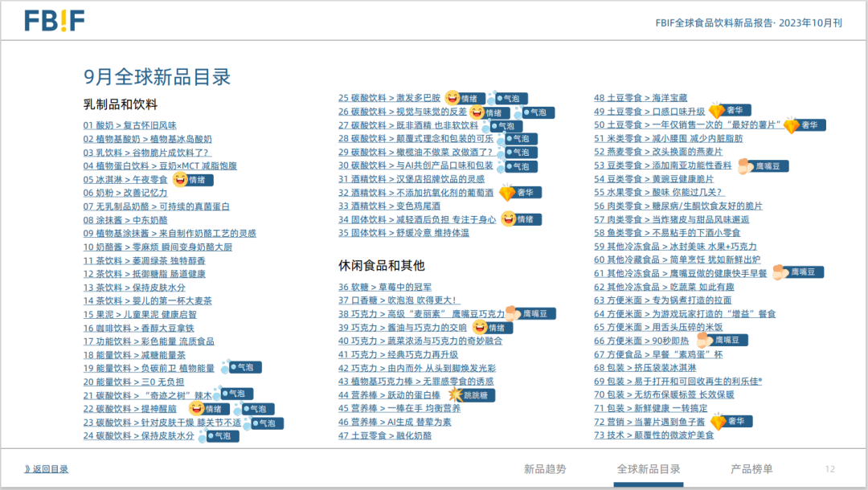Switch to the 产品榜单 tab
The height and width of the screenshot is (490, 868).
tap(751, 469)
